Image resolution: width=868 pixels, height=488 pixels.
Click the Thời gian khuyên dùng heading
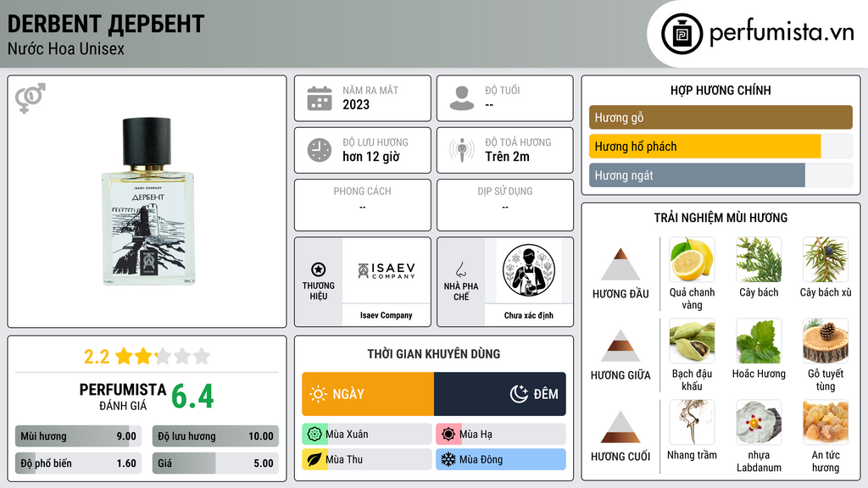[434, 353]
